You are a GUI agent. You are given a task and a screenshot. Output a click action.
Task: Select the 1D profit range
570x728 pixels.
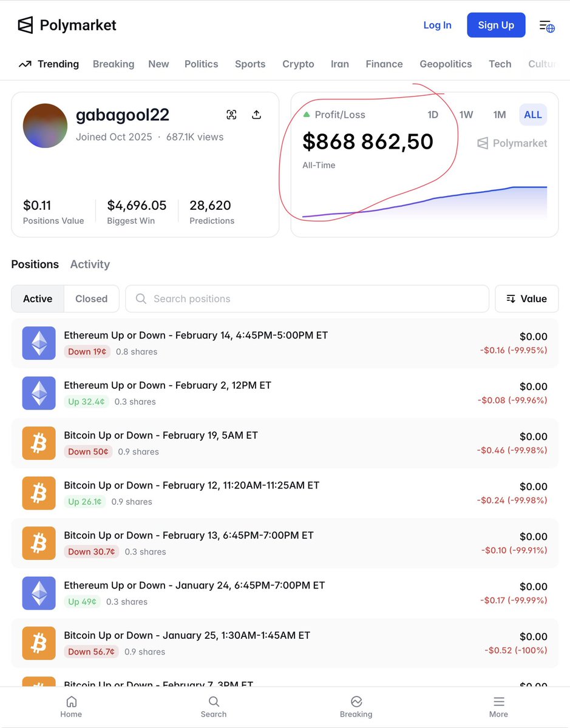(x=433, y=115)
